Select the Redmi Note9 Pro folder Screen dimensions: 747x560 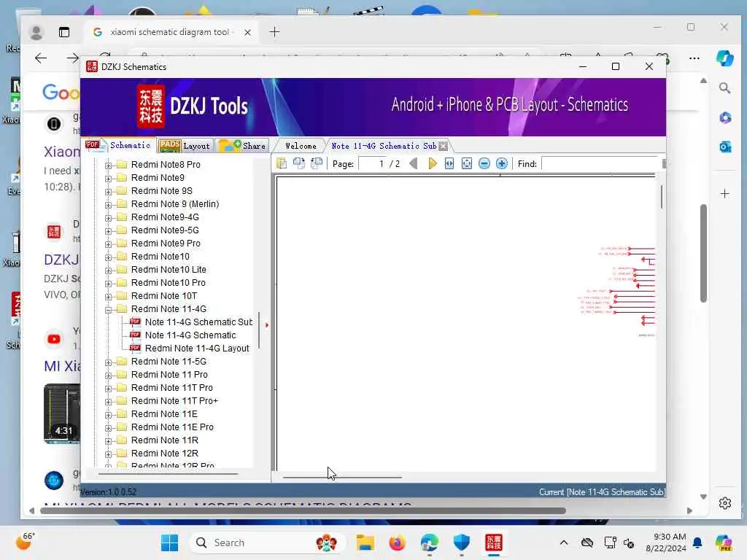tap(166, 244)
